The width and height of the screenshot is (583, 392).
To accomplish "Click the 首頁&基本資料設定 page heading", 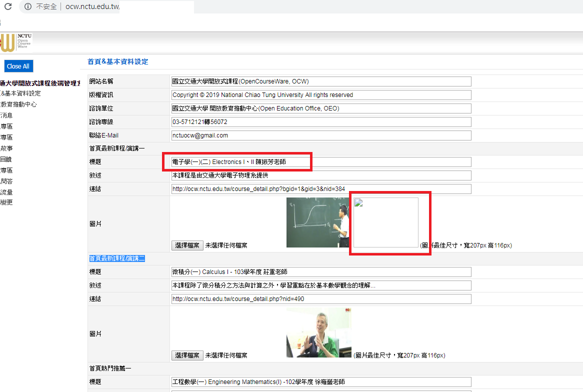I will 118,61.
